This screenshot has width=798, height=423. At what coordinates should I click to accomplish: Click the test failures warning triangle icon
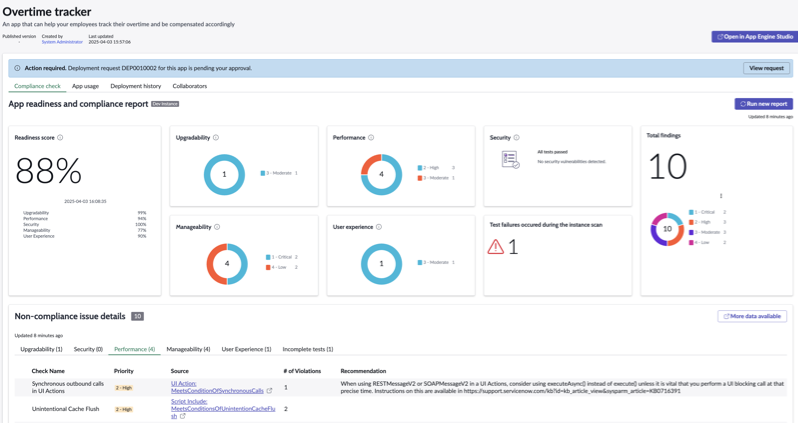(495, 247)
